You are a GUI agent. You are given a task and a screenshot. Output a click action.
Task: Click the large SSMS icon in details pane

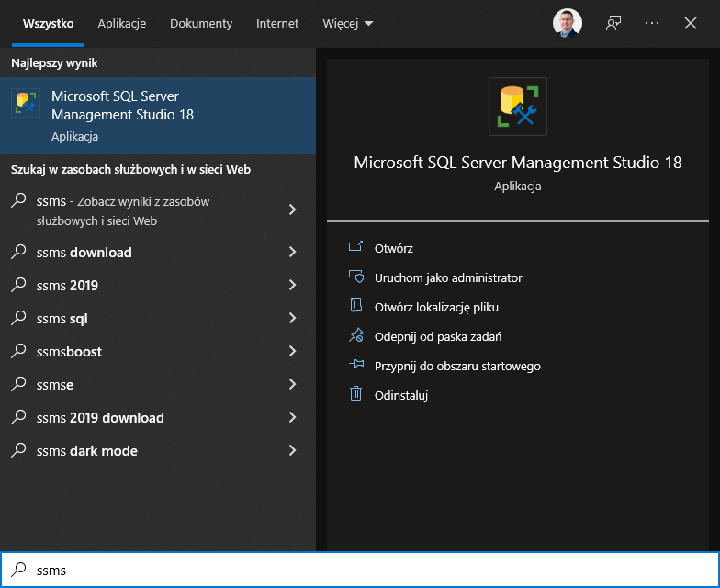(x=518, y=107)
